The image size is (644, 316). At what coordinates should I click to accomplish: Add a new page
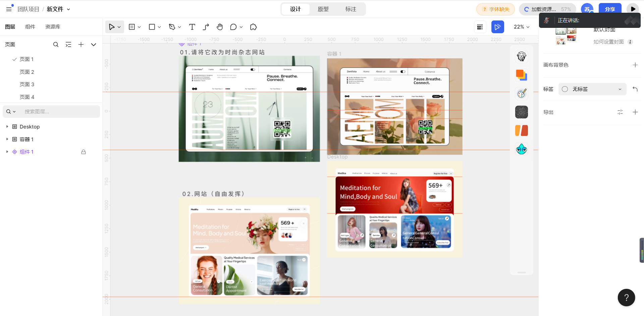pos(81,45)
